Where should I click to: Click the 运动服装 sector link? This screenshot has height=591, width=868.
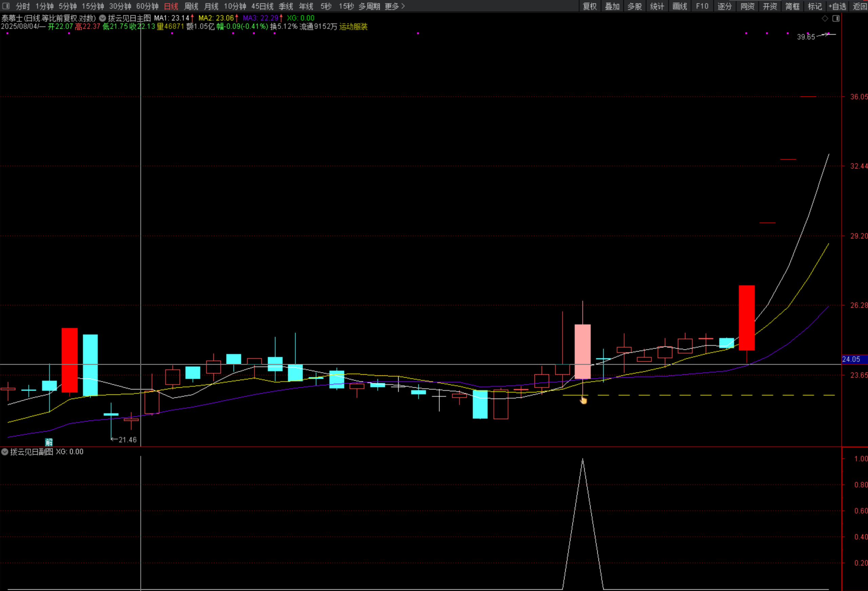click(x=353, y=26)
